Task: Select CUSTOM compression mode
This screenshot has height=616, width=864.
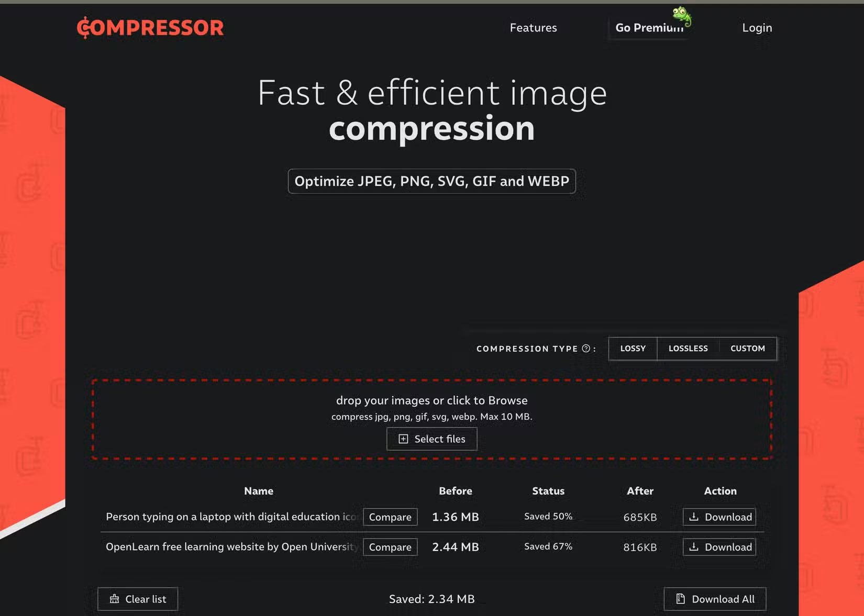Action: pos(747,349)
